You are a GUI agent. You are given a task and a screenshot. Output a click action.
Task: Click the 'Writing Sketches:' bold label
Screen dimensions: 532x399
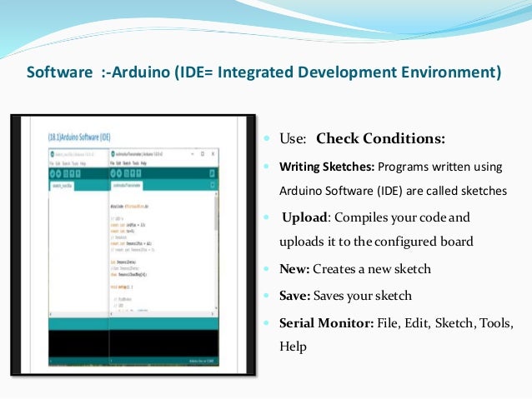pos(327,167)
